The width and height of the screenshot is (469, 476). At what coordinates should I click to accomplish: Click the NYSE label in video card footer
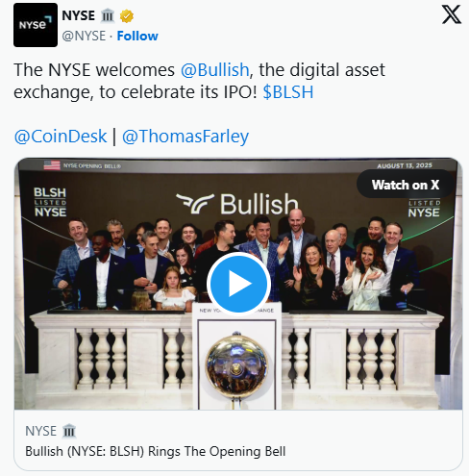coord(40,431)
